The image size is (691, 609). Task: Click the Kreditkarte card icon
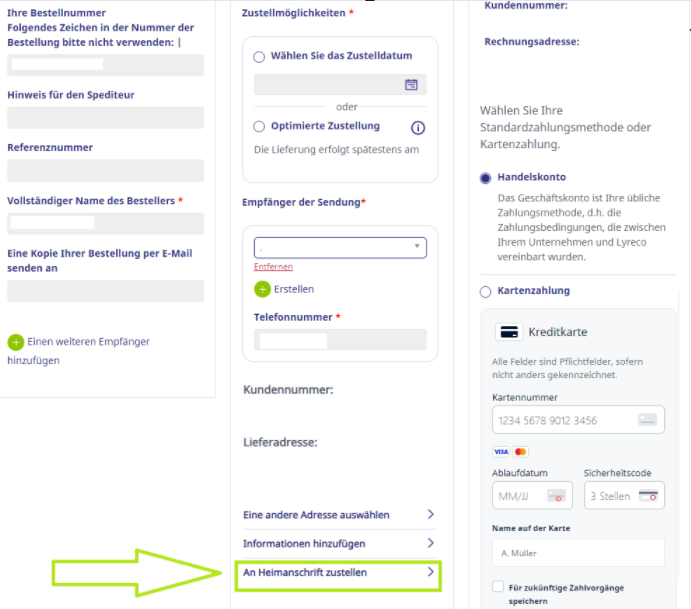tap(509, 332)
